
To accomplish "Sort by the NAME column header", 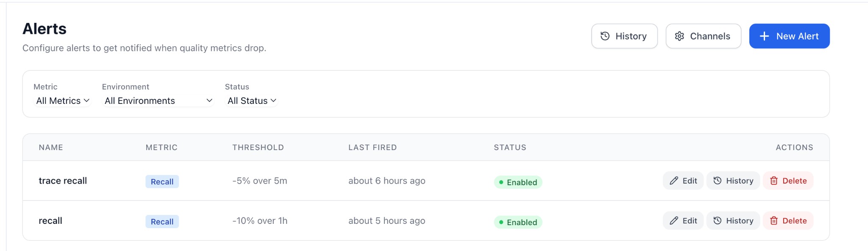I will tap(50, 147).
